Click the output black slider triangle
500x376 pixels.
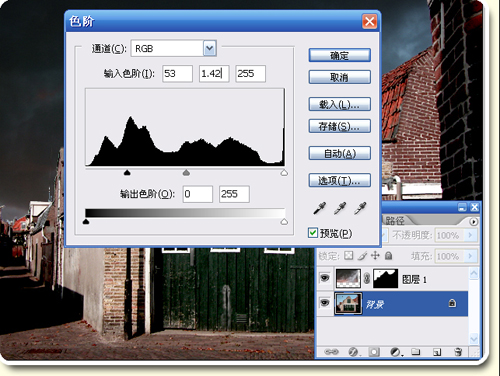point(86,221)
